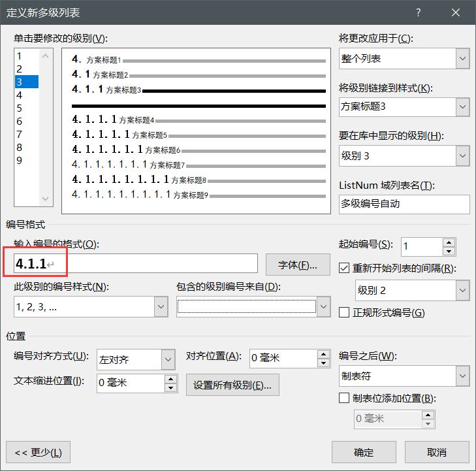476x471 pixels.
Task: Enable 制表位添加位置 checkbox
Action: (x=345, y=398)
